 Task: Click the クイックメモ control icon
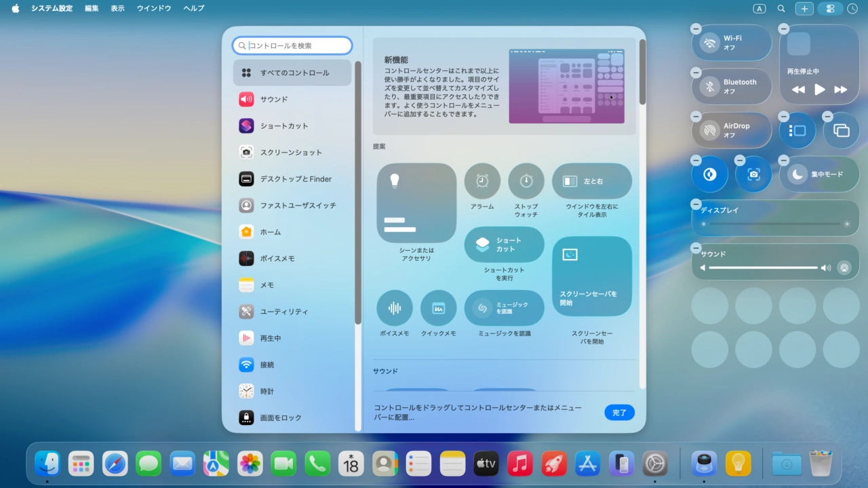click(439, 310)
